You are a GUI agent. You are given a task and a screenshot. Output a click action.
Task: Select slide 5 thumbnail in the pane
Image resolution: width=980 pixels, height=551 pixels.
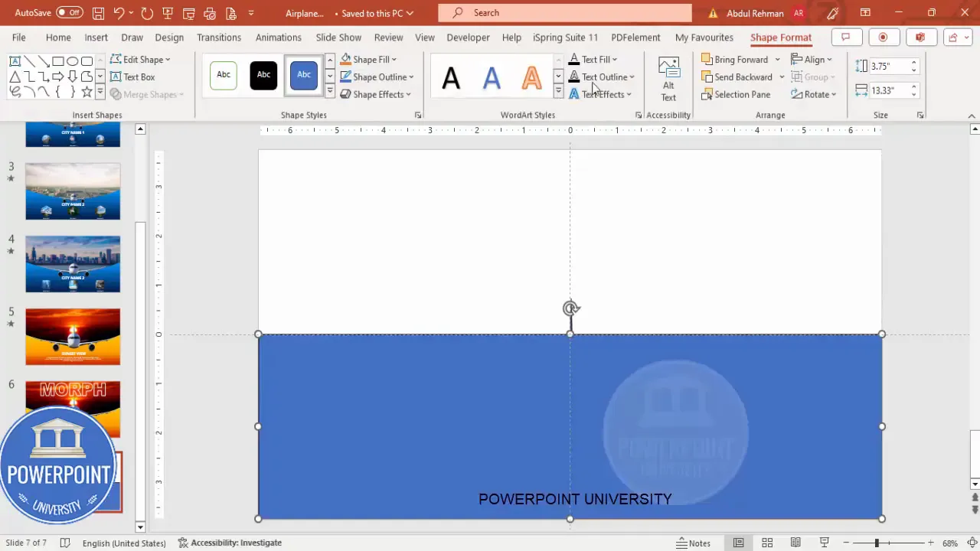point(73,337)
